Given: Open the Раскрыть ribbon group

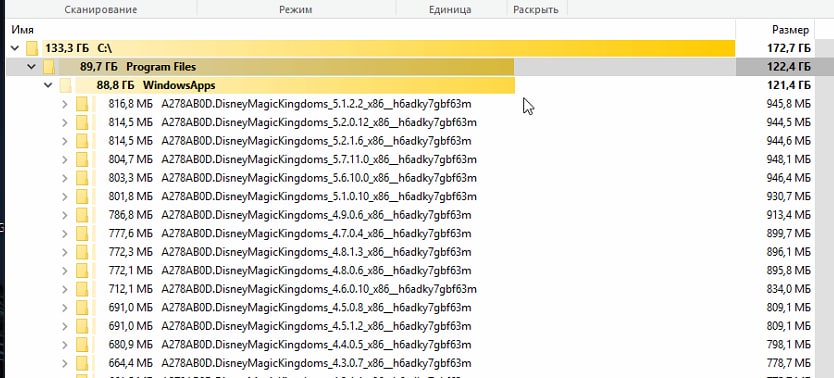Looking at the screenshot, I should tap(536, 10).
